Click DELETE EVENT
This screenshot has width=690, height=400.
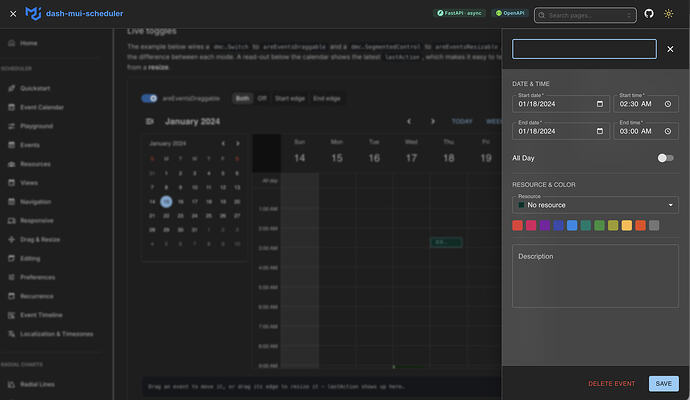611,384
